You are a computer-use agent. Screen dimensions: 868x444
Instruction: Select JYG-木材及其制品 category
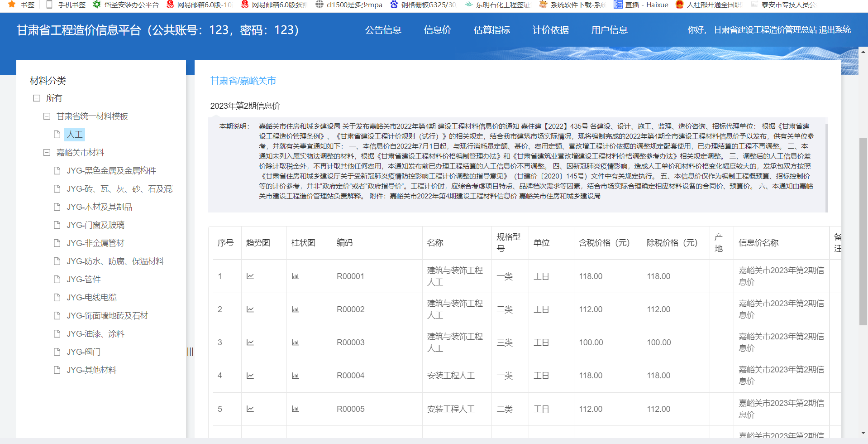pos(100,207)
